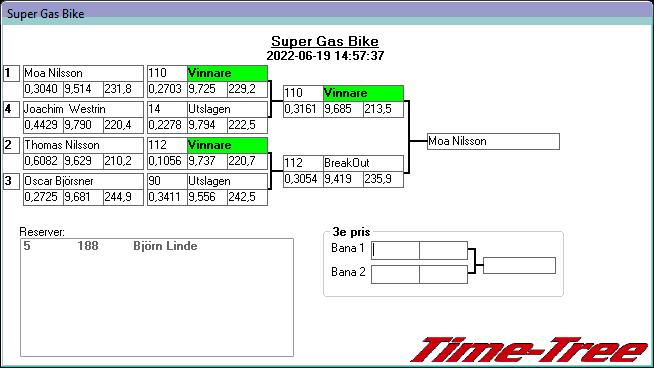This screenshot has width=654, height=368.
Task: Click the BreakOut status cell
Action: pyautogui.click(x=363, y=163)
